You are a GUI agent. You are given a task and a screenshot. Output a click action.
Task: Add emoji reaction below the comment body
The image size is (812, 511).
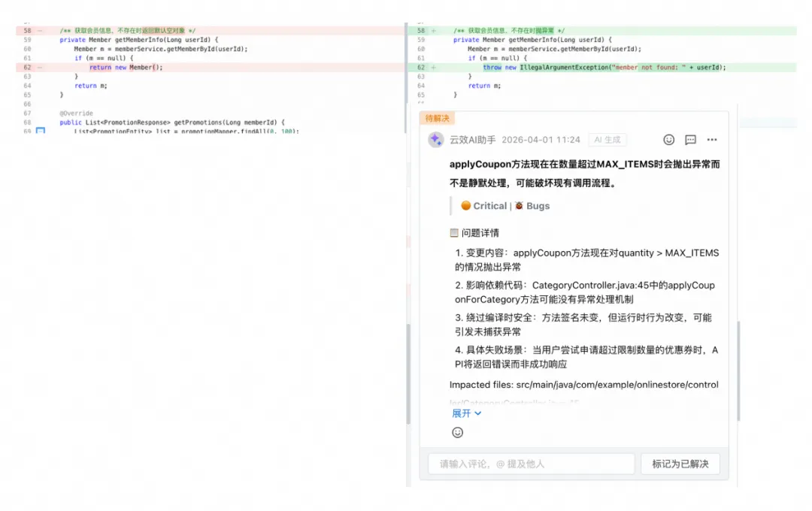pyautogui.click(x=457, y=432)
